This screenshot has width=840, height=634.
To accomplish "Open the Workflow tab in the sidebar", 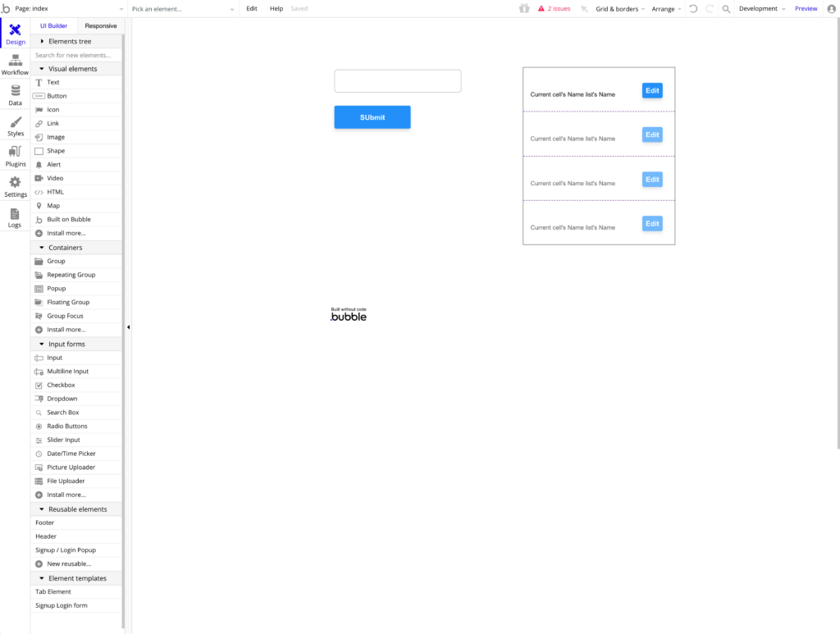I will pyautogui.click(x=15, y=65).
